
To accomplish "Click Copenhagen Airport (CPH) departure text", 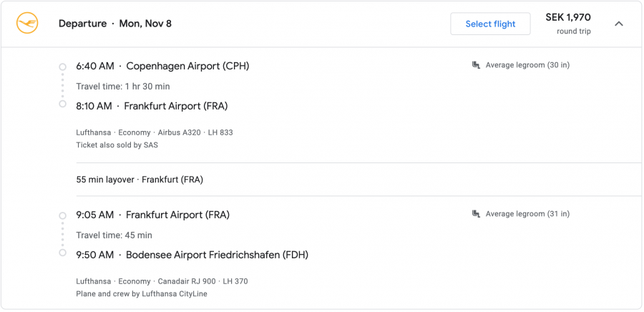I will (x=187, y=66).
